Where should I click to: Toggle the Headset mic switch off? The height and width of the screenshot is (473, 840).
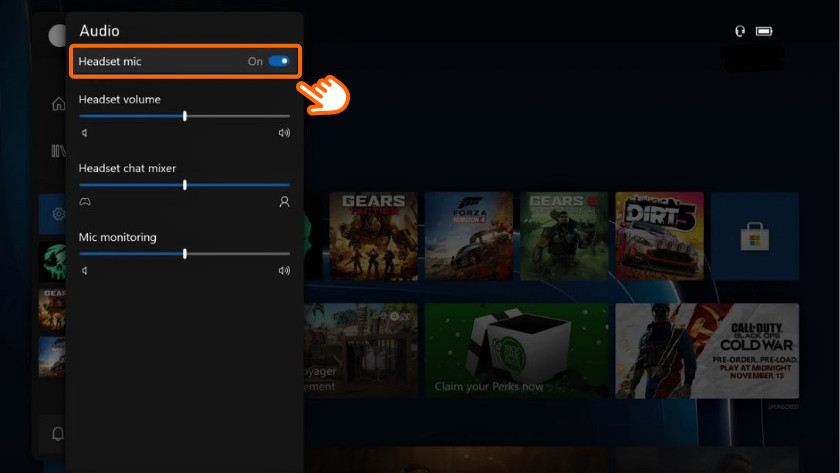(279, 61)
